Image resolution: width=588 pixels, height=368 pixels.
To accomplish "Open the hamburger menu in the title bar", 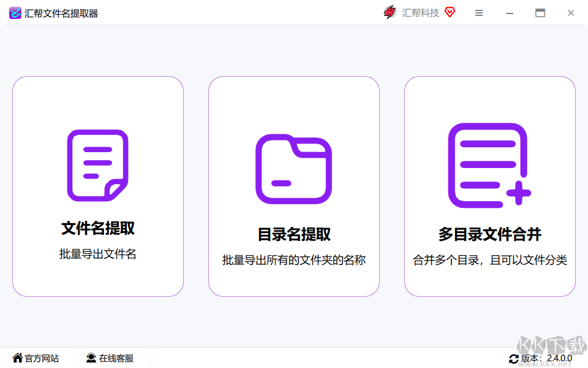I will click(479, 12).
